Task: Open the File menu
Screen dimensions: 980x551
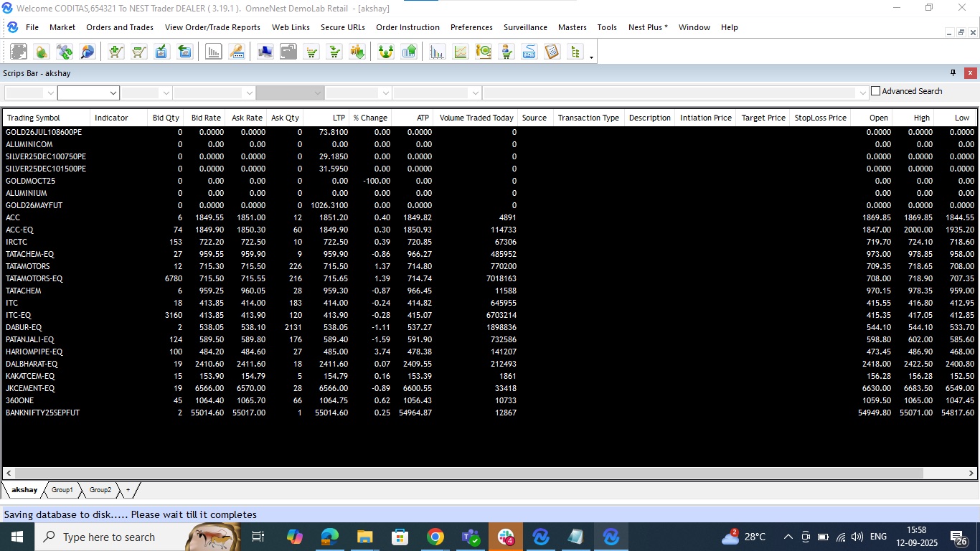Action: click(x=32, y=27)
